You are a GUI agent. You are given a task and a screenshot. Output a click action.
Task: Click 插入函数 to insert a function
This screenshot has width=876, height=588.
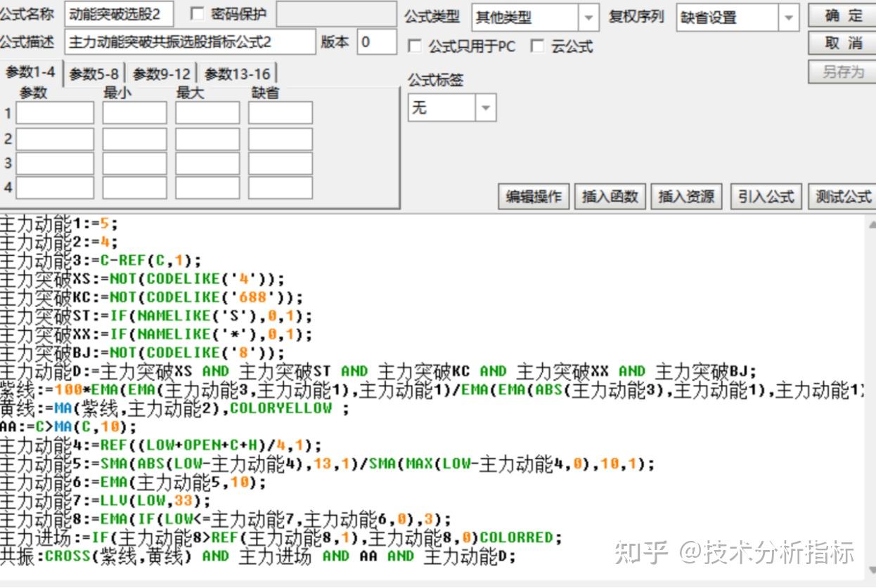pos(610,197)
